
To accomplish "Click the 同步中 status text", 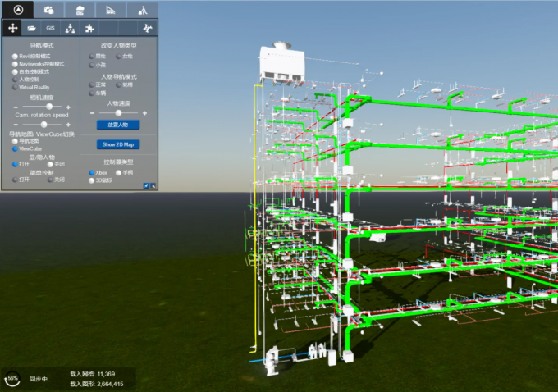I will [x=40, y=379].
